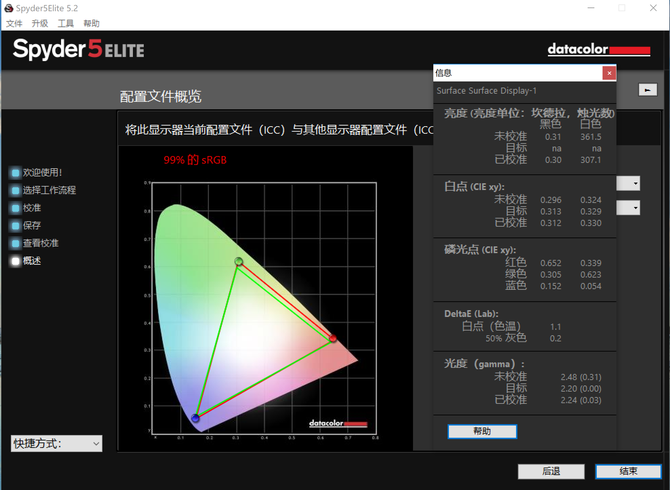Viewport: 670px width, 490px height.
Task: Click the green primary point on gamut chart
Action: (239, 261)
